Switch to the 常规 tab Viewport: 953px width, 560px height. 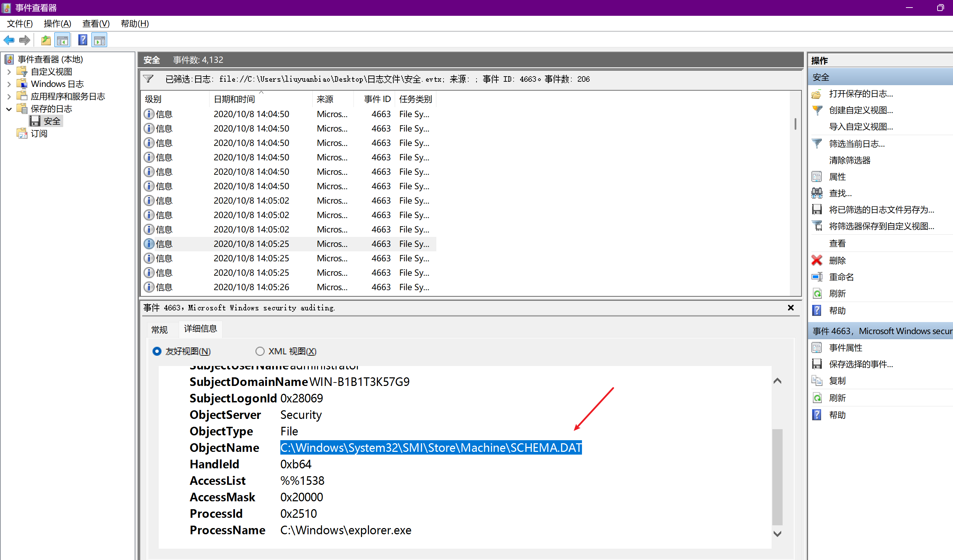coord(159,330)
